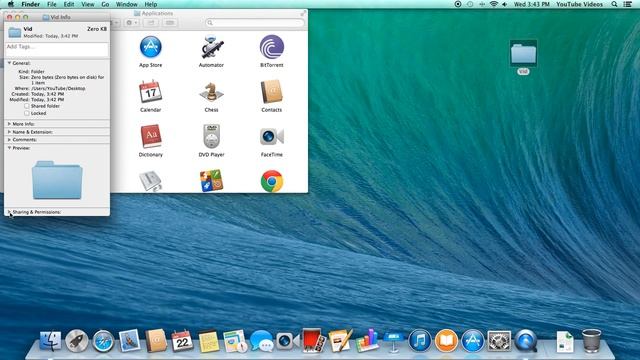This screenshot has width=640, height=360.
Task: Click the Edit Tags button in Applications toolbar
Action: [x=170, y=23]
